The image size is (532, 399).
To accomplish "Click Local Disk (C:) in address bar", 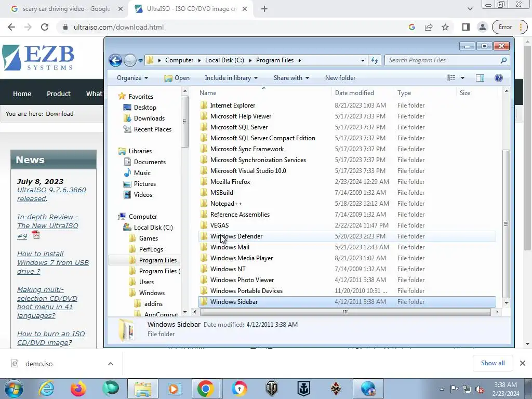I will tap(224, 60).
